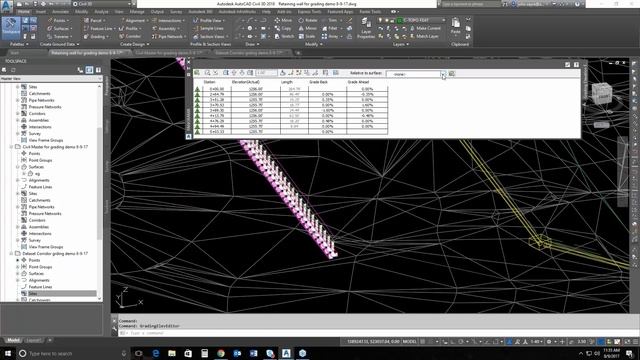Image resolution: width=640 pixels, height=360 pixels.
Task: Select the highlighted Sites item under Dataset Corridor
Action: point(33,293)
